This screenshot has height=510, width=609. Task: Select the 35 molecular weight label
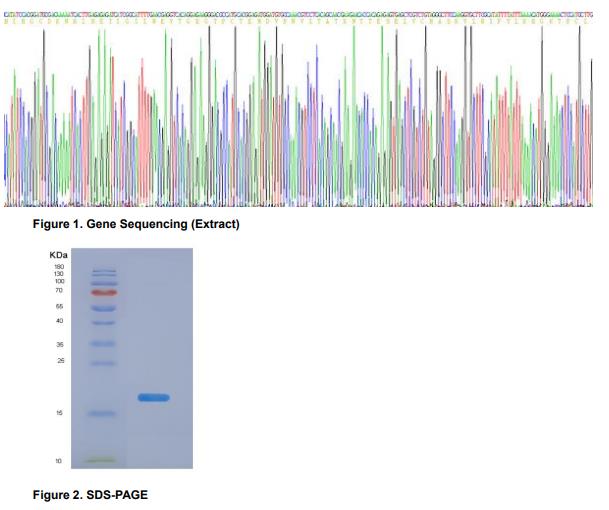coord(59,344)
